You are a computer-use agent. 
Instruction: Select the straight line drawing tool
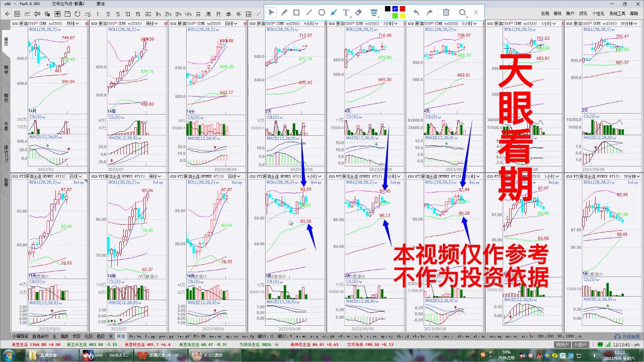coord(309,13)
